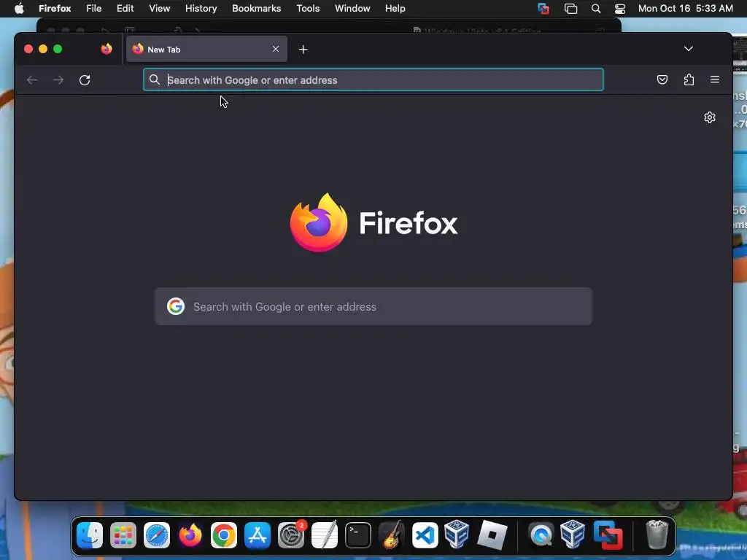Open System Settings from the dock
Screen dimensions: 747x560
pos(291,535)
